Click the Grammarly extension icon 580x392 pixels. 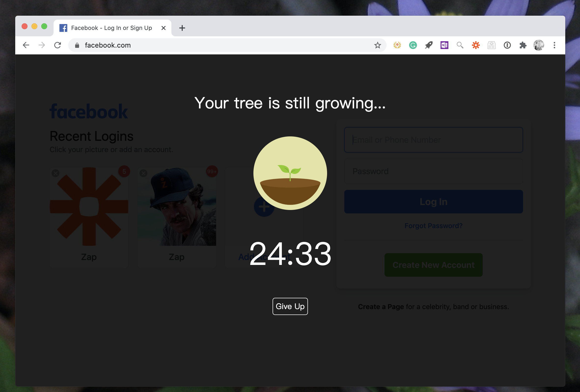pos(413,45)
